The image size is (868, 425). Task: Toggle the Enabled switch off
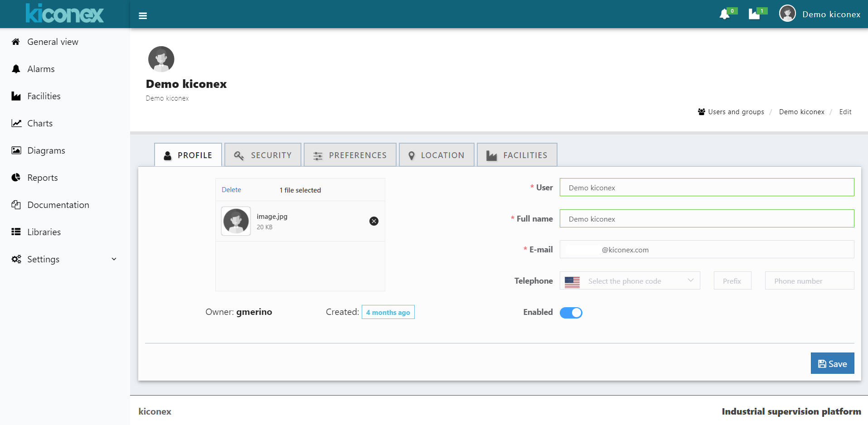[x=571, y=313]
